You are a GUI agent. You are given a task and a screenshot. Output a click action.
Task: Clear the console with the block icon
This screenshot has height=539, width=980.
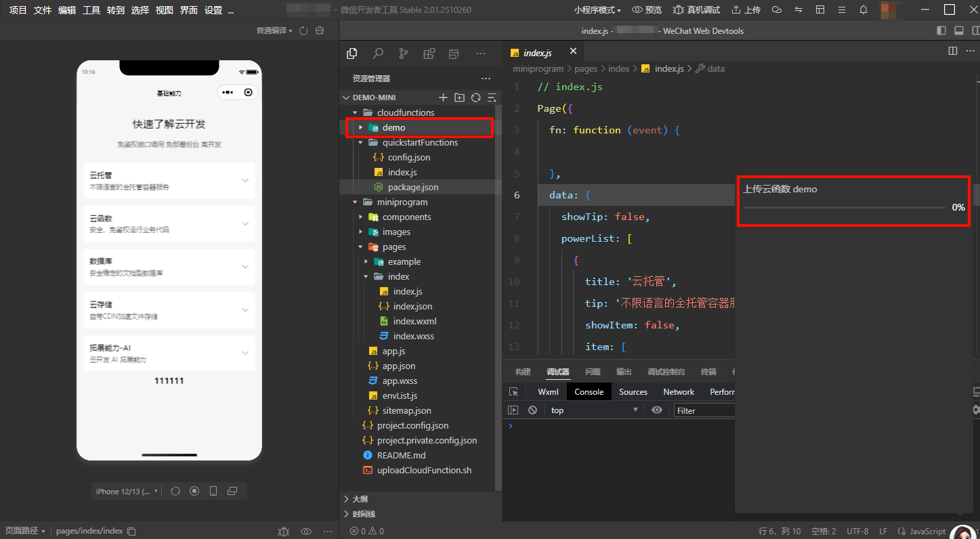pyautogui.click(x=532, y=410)
